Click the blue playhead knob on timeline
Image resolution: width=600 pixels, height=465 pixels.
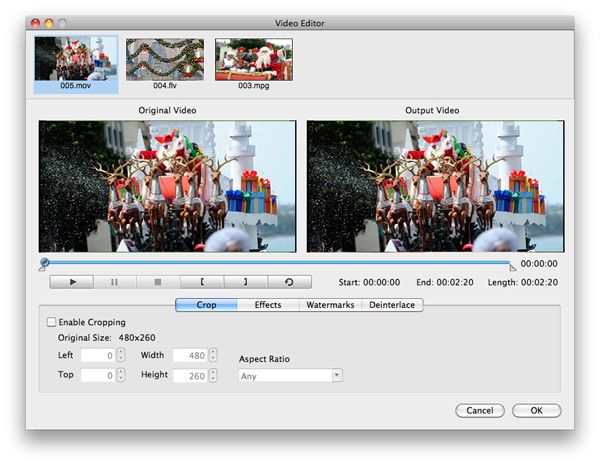coord(44,262)
